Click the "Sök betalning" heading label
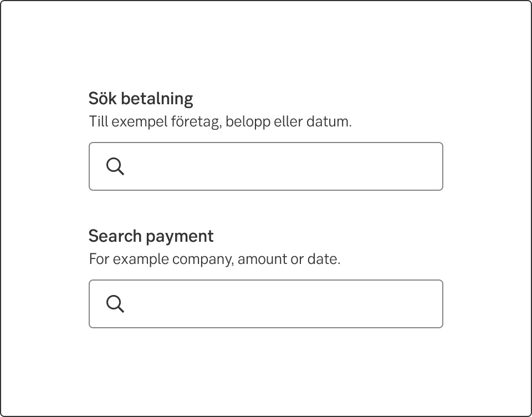The height and width of the screenshot is (417, 532). pos(141,99)
